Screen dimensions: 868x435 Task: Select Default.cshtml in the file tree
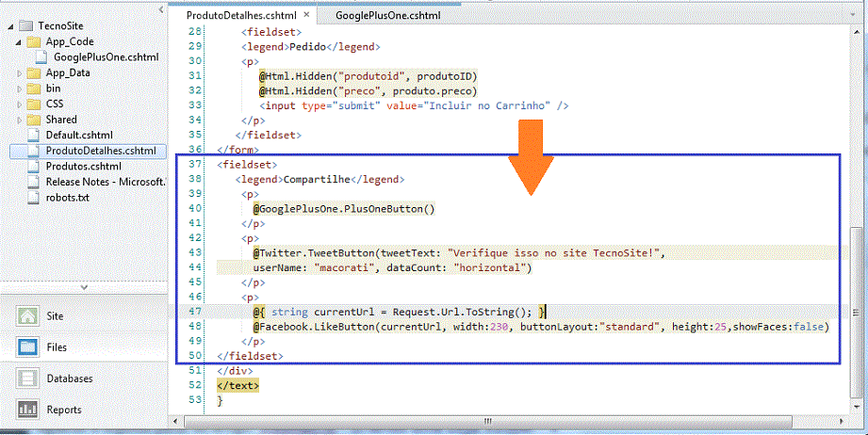(79, 135)
